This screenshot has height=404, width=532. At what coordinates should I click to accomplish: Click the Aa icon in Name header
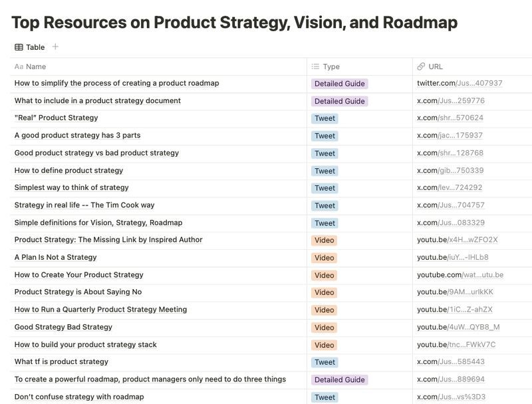[x=19, y=66]
